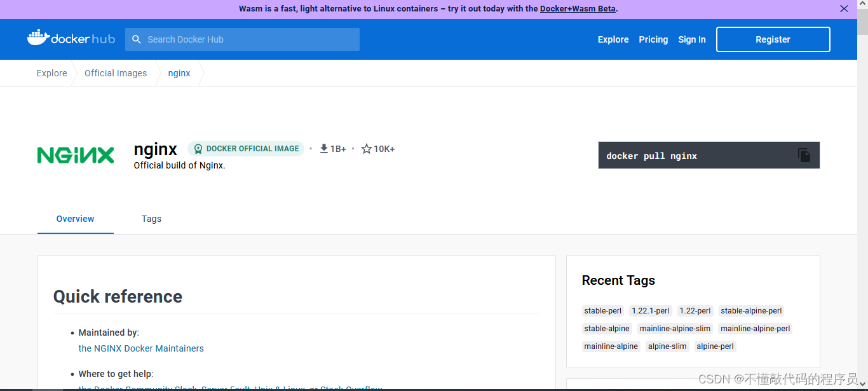Copy the docker pull nginx command
The height and width of the screenshot is (391, 868).
pos(804,154)
